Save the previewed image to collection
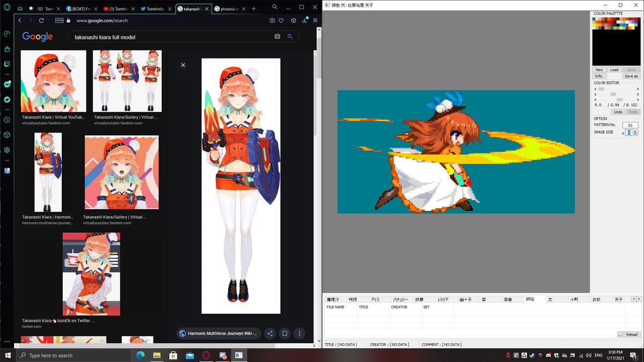 click(x=285, y=333)
